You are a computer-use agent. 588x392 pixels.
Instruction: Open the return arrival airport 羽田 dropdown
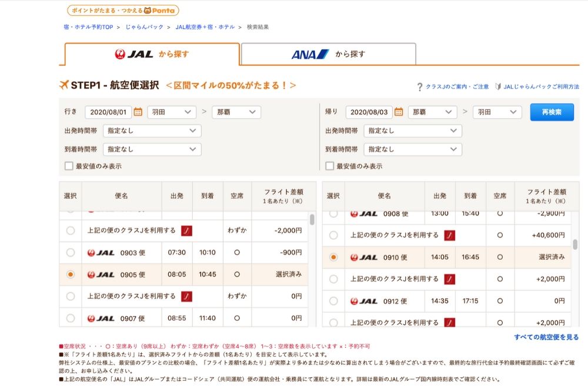[497, 112]
